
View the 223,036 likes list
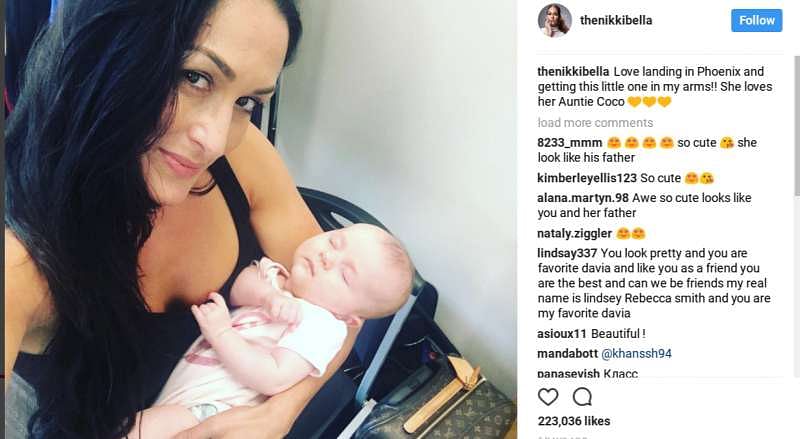click(x=574, y=421)
